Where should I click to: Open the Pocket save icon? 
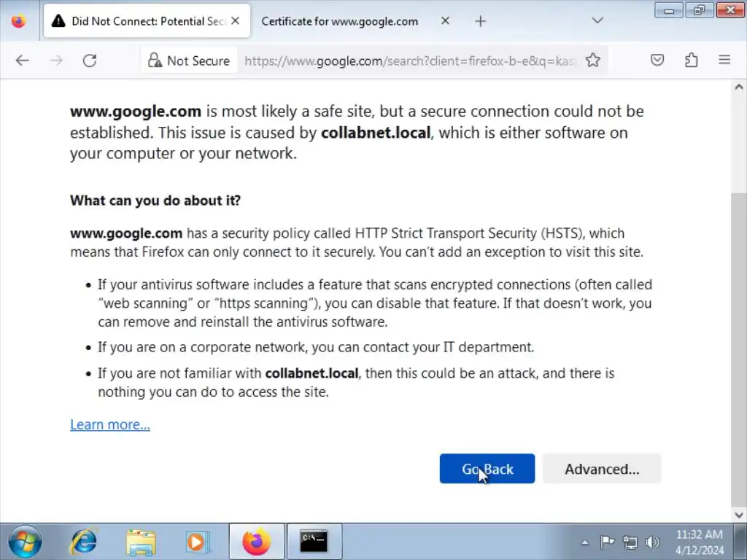tap(657, 61)
